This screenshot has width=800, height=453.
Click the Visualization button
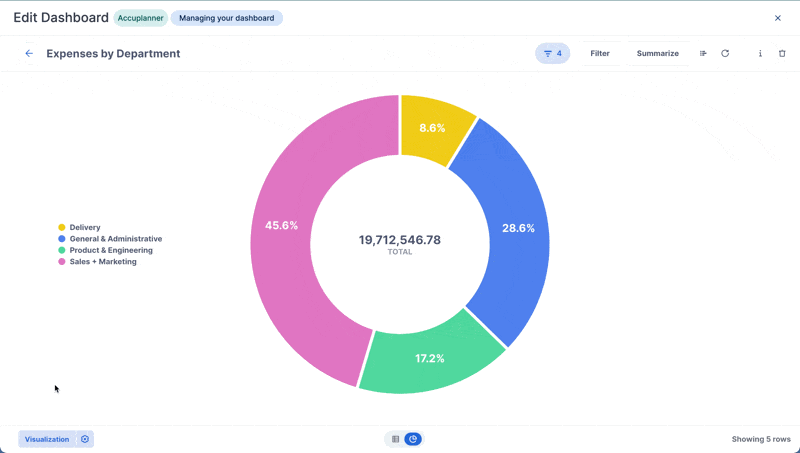click(47, 439)
